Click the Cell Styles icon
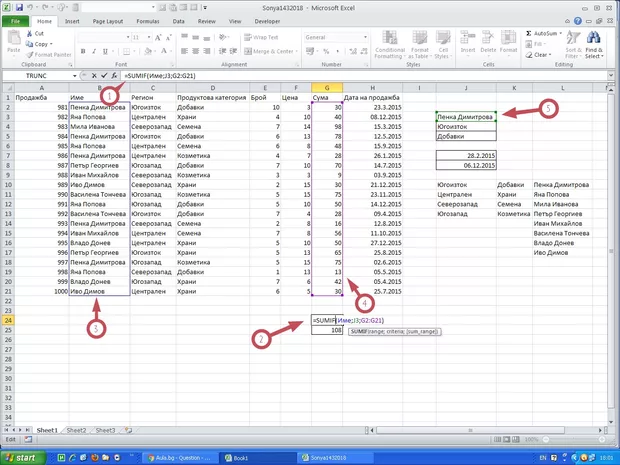This screenshot has width=620, height=465. (x=443, y=45)
